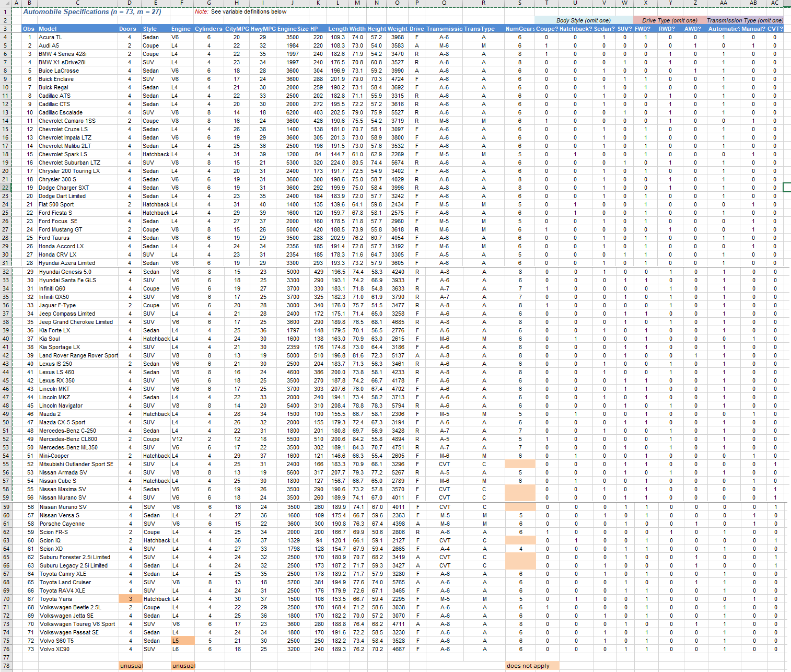Click the 'Model' header cell
Image resolution: width=791 pixels, height=672 pixels.
click(x=78, y=29)
